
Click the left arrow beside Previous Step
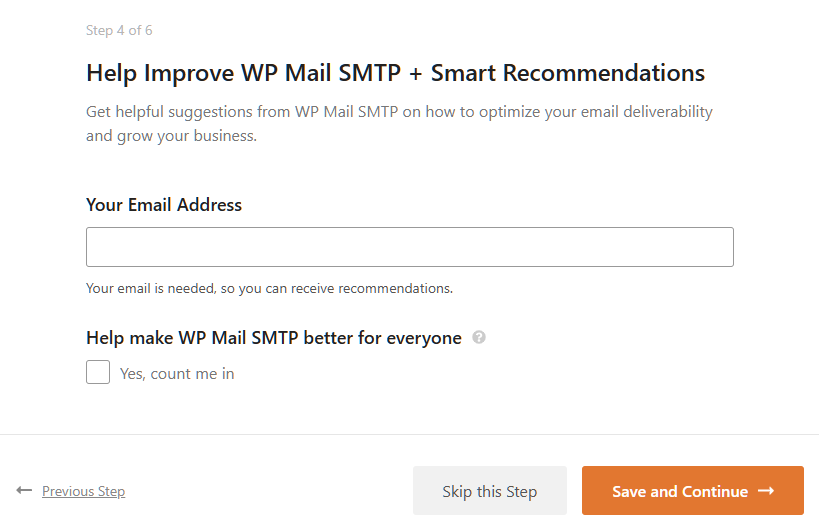click(x=24, y=491)
